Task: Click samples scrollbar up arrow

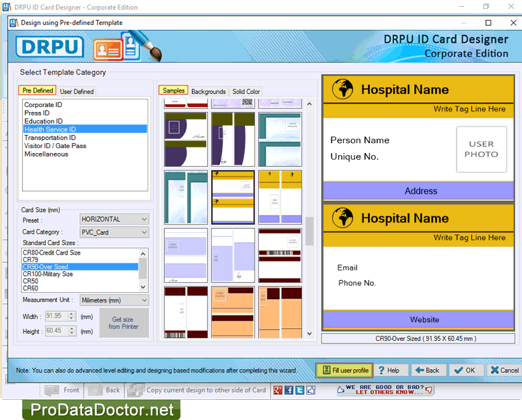Action: point(309,104)
